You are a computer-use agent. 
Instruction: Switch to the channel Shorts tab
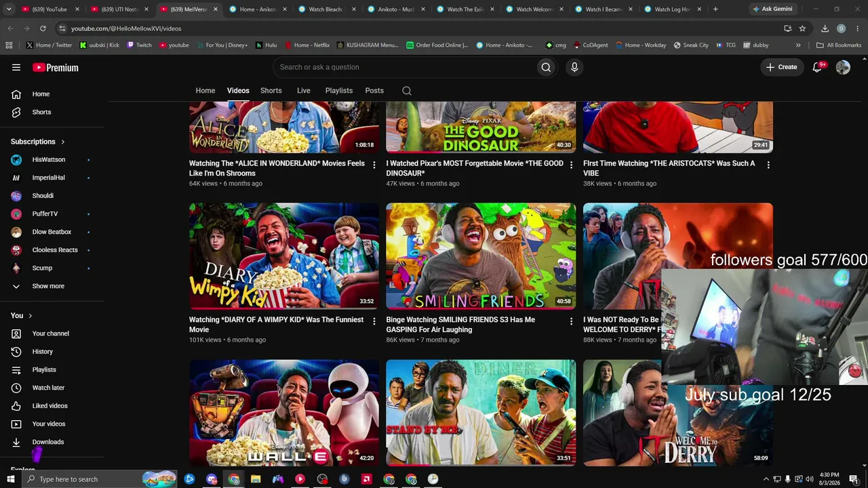(271, 91)
